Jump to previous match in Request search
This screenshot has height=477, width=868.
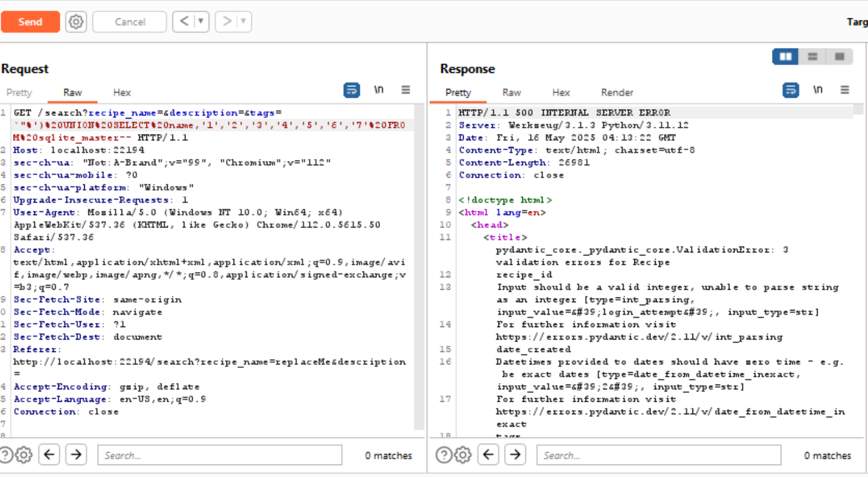point(49,455)
